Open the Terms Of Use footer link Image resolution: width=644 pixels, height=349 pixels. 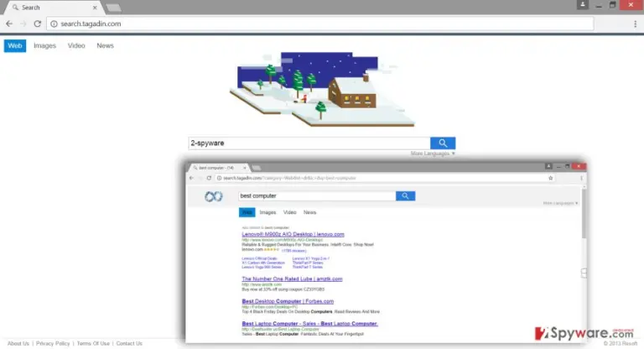[x=93, y=343]
